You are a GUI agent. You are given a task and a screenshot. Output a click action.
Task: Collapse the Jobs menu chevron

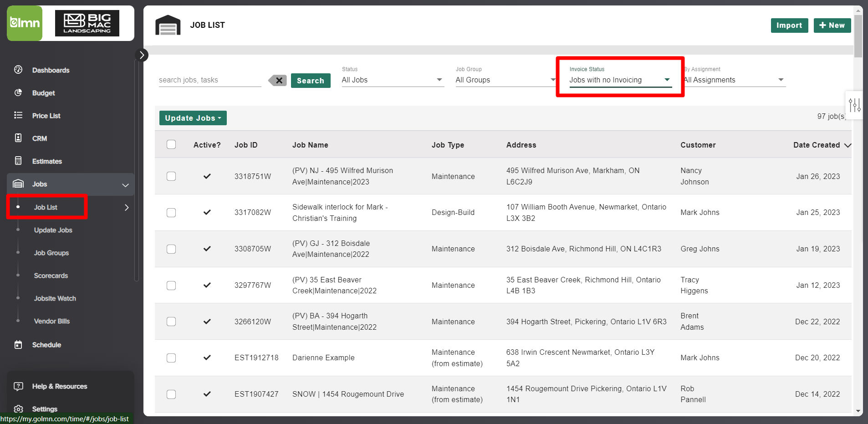point(125,185)
